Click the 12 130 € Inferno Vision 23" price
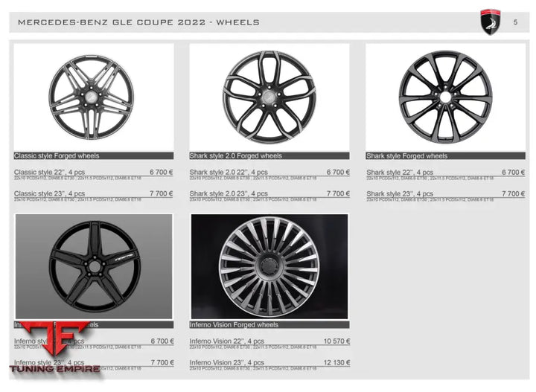 tap(336, 362)
